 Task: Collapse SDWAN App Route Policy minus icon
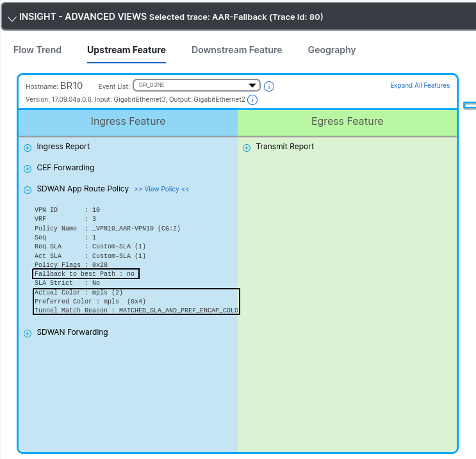coord(28,190)
